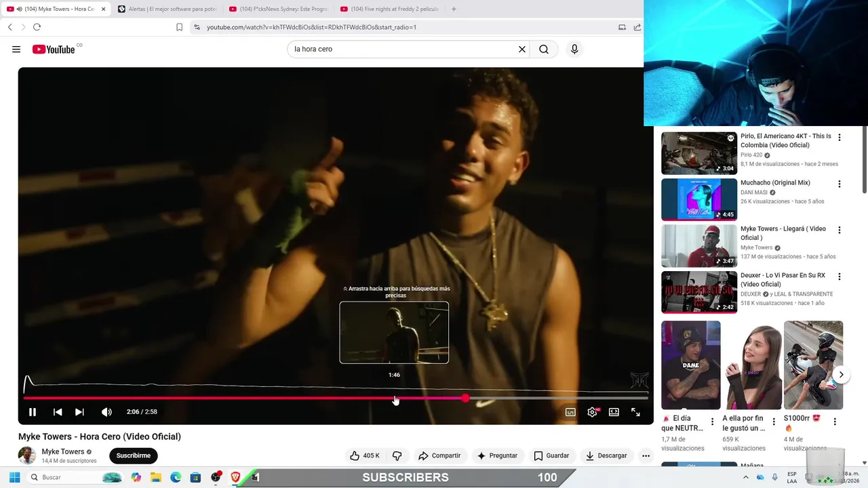Image resolution: width=868 pixels, height=488 pixels.
Task: Open Myke Towers - Llegará video thumbnail
Action: click(699, 246)
